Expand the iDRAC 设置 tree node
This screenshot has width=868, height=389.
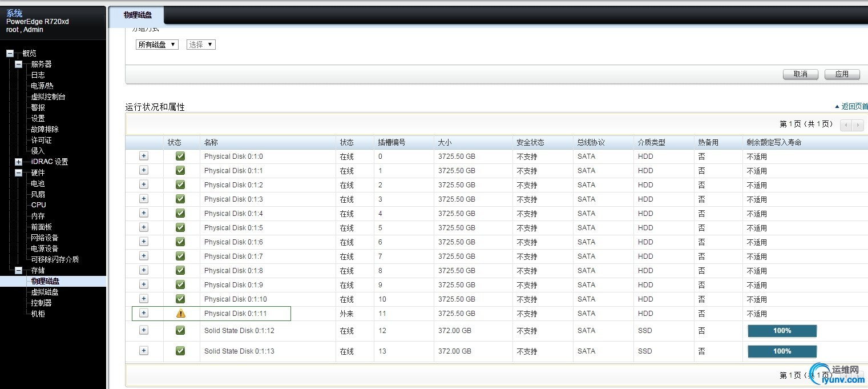(19, 162)
